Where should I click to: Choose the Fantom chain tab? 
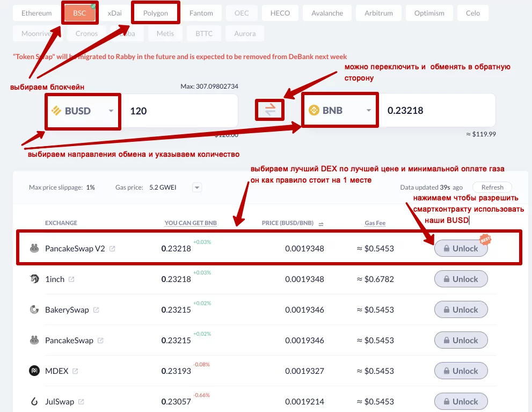coord(201,13)
